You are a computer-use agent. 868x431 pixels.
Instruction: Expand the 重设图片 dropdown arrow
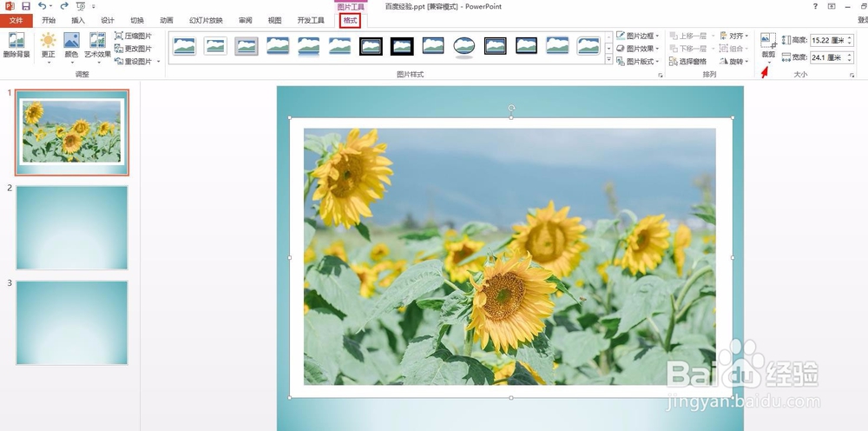[159, 62]
